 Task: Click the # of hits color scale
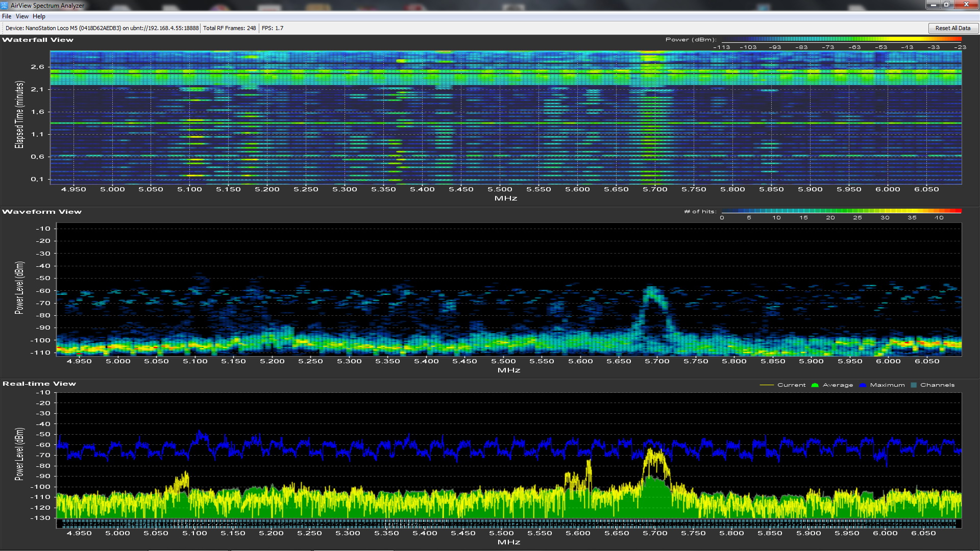(841, 211)
